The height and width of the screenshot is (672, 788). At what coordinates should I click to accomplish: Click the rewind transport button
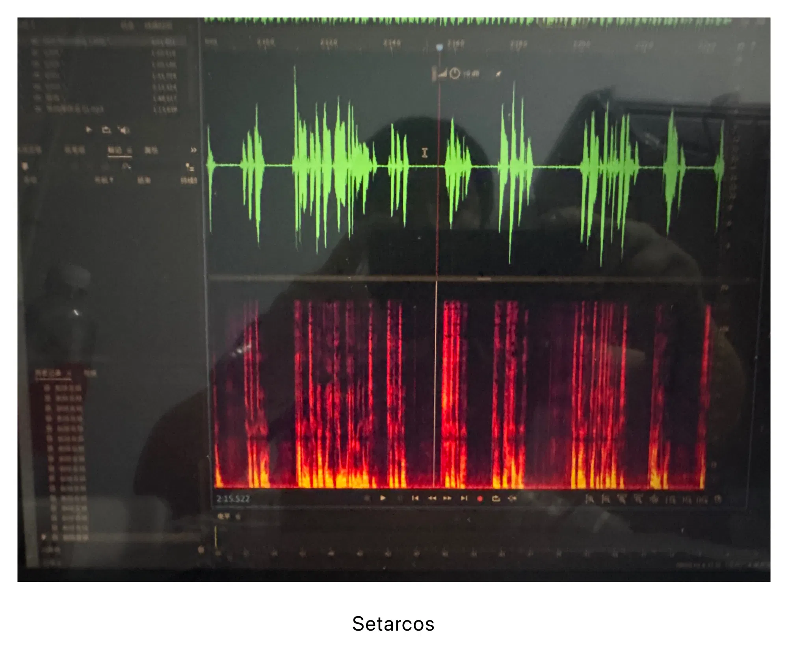click(x=432, y=498)
